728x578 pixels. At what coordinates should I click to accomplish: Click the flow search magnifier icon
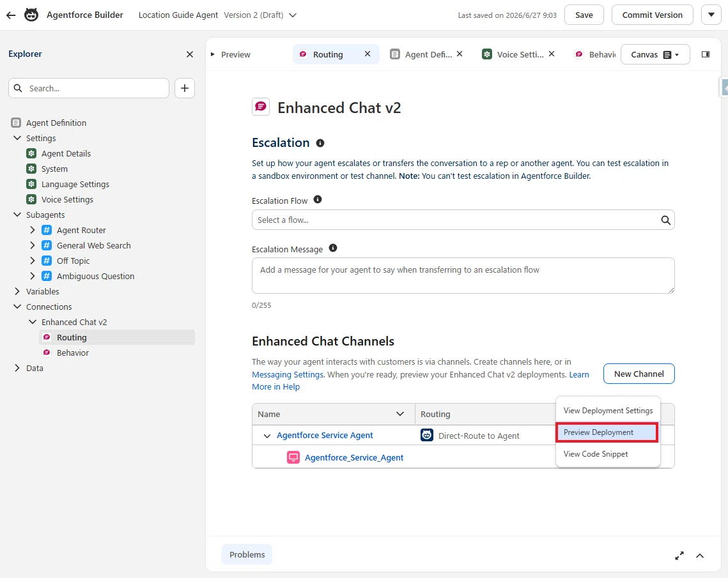click(665, 220)
